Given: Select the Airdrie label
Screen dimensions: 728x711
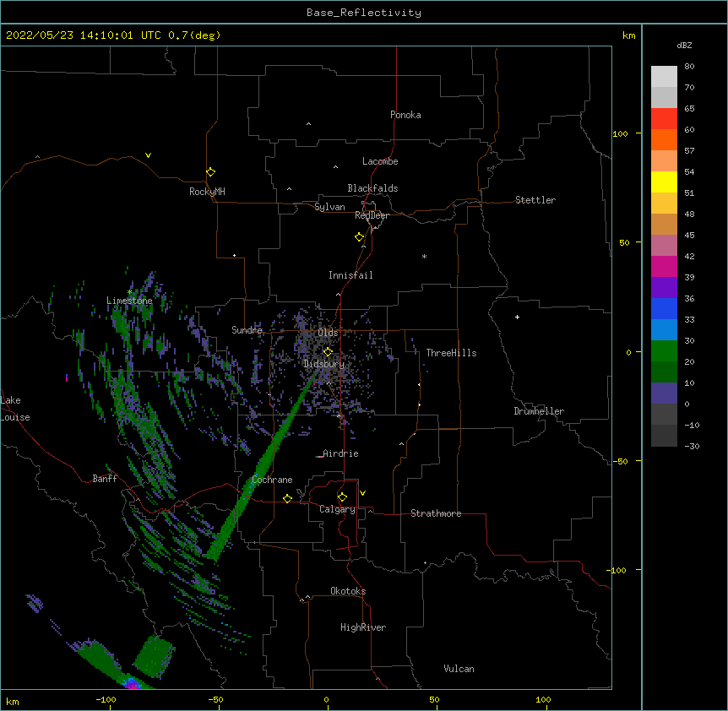Looking at the screenshot, I should (x=340, y=453).
